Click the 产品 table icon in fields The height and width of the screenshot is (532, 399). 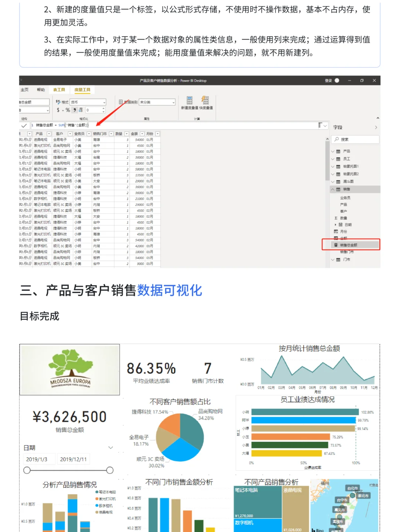click(x=338, y=151)
